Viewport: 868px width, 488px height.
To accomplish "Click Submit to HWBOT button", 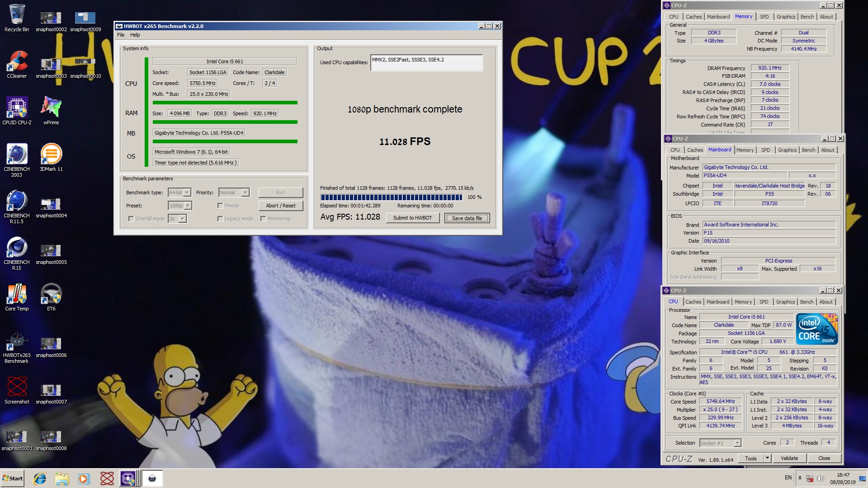I will coord(412,218).
